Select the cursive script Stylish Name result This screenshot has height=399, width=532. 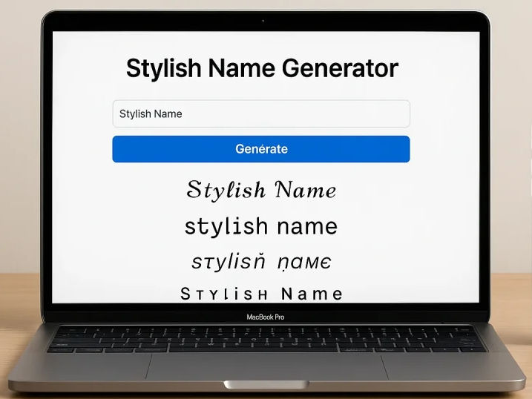coord(261,190)
